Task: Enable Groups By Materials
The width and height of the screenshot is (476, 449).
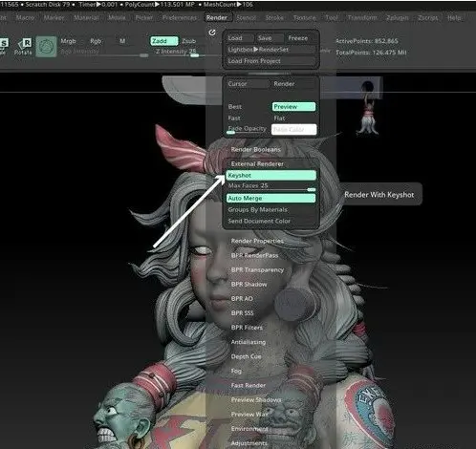Action: [x=271, y=209]
